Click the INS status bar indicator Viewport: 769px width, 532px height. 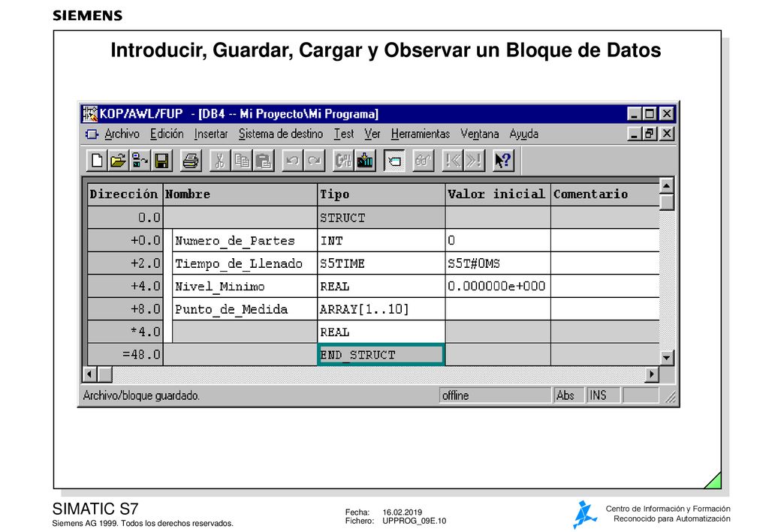pyautogui.click(x=603, y=395)
